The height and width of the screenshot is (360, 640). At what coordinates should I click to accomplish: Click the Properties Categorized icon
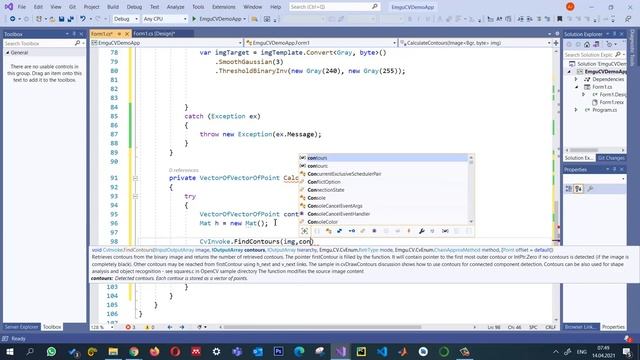coord(569,189)
